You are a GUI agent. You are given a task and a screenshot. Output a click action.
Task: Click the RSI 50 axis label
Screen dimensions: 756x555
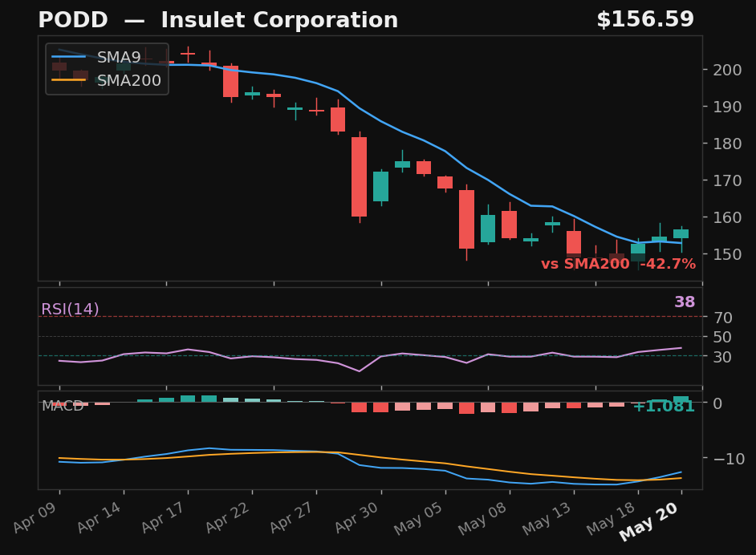723,337
